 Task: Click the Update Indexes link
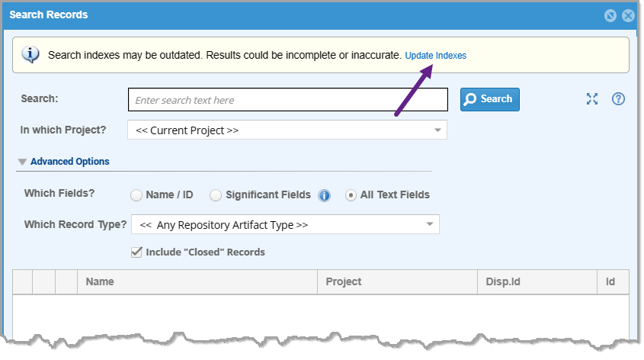point(436,56)
